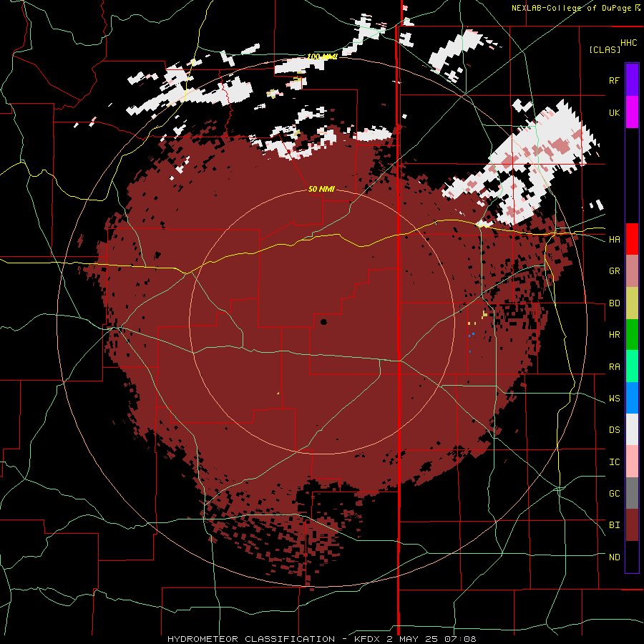Click the Hydrometeor Classification KFDX title caption

coord(321,639)
